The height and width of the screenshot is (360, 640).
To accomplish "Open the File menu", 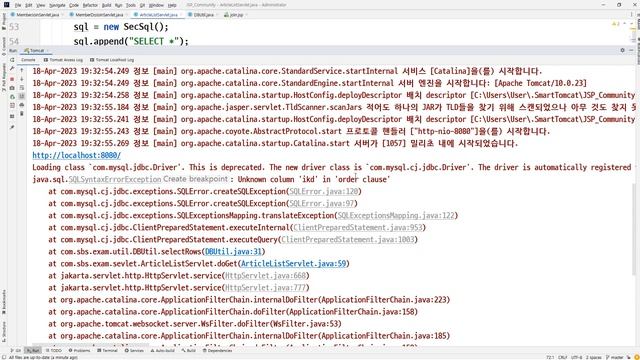I will coord(18,5).
